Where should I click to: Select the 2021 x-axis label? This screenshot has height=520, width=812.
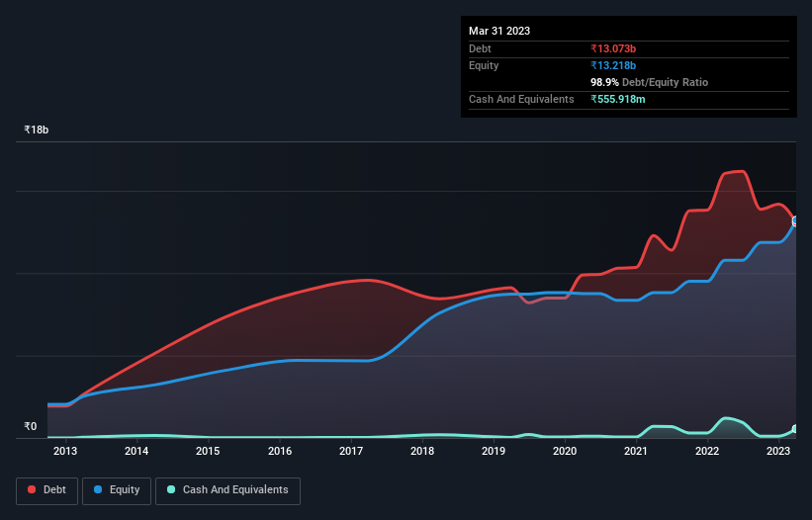pos(636,451)
